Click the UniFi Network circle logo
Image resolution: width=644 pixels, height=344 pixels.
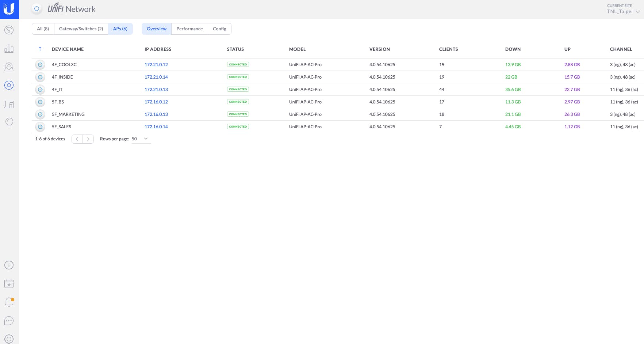37,9
